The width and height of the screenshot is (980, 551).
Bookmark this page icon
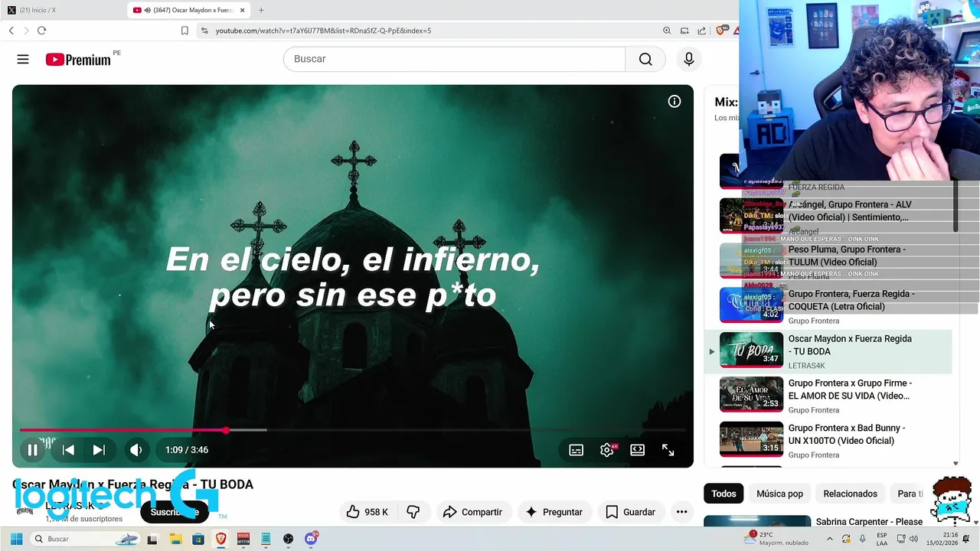coord(185,31)
